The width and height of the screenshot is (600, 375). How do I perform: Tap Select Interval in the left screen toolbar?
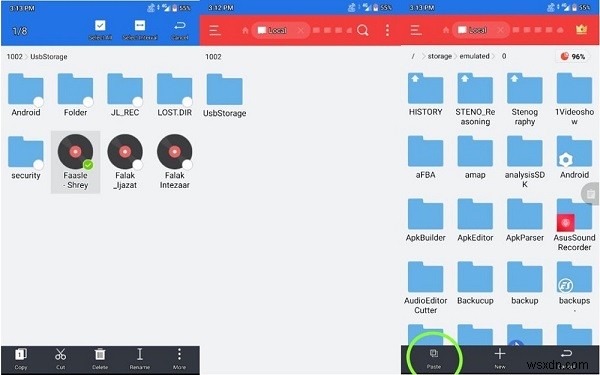[x=140, y=30]
